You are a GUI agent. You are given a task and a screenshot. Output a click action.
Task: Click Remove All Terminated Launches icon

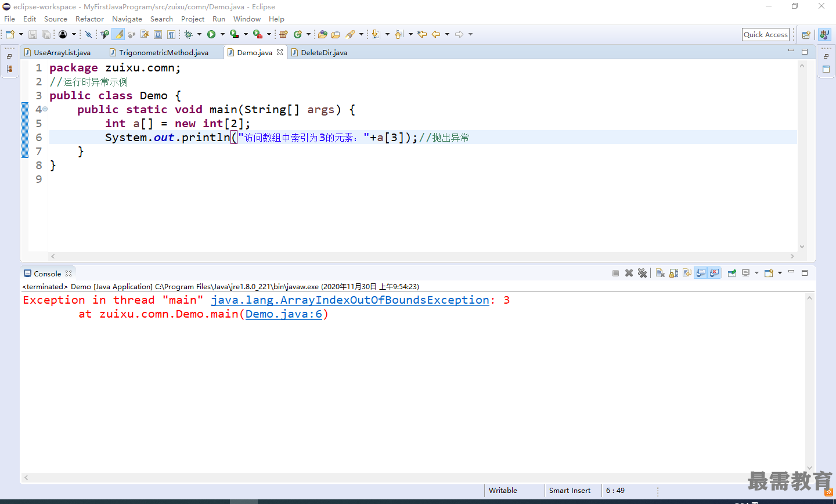click(642, 273)
